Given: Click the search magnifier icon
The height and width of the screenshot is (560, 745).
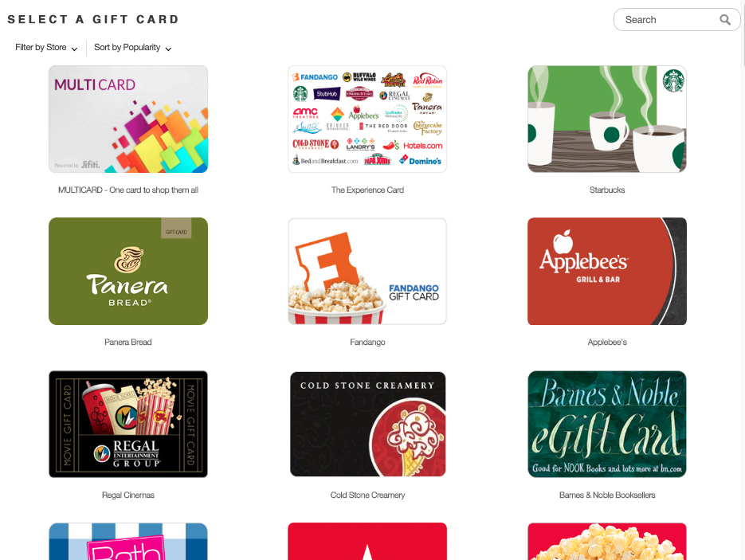Looking at the screenshot, I should click(x=724, y=20).
